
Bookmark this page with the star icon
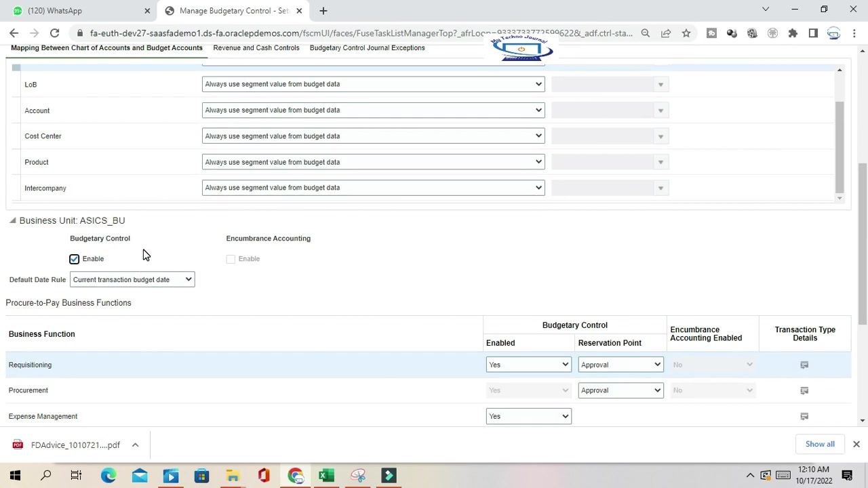pos(686,33)
